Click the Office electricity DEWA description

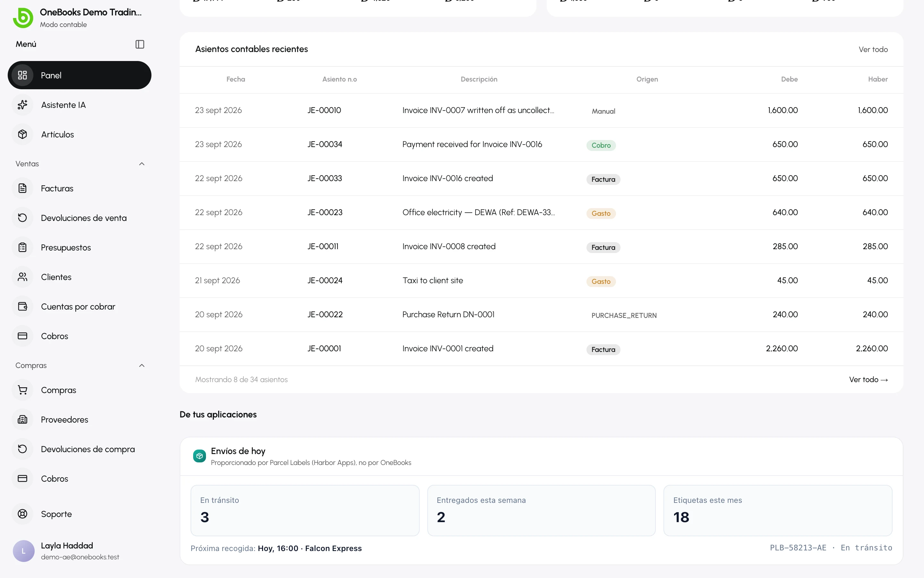[x=478, y=212]
